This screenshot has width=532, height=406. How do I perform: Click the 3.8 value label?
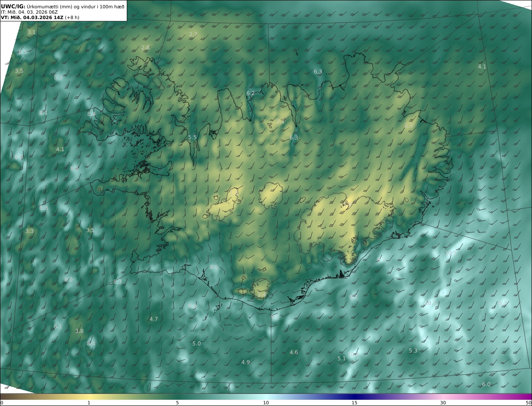pyautogui.click(x=79, y=331)
